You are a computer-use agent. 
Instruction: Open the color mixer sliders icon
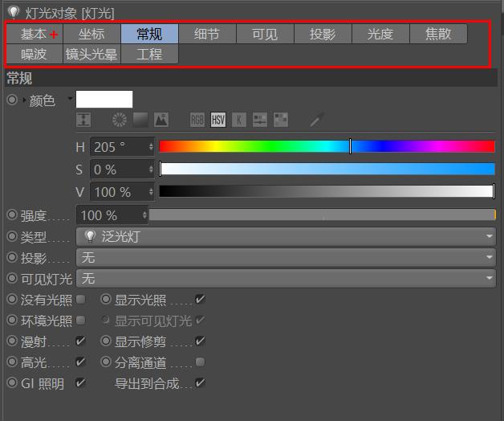click(x=260, y=120)
